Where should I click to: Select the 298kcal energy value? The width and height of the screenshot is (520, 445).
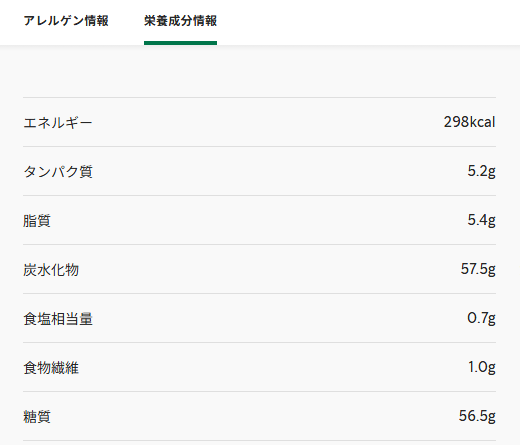(x=469, y=122)
